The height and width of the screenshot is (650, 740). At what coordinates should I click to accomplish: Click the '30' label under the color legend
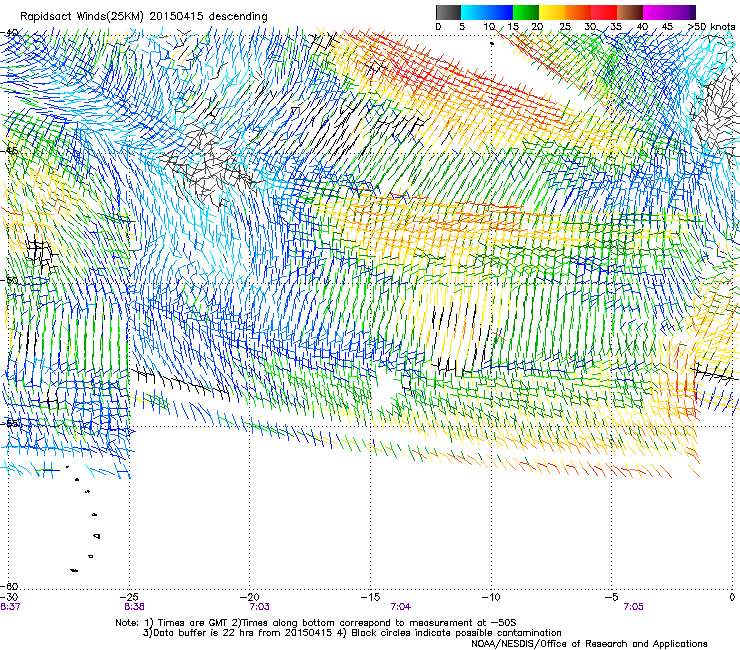point(590,26)
